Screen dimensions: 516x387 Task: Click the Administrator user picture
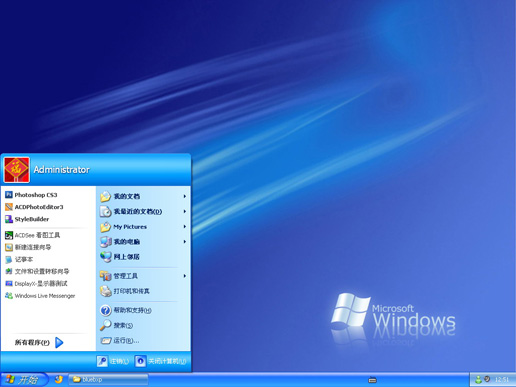coord(17,170)
